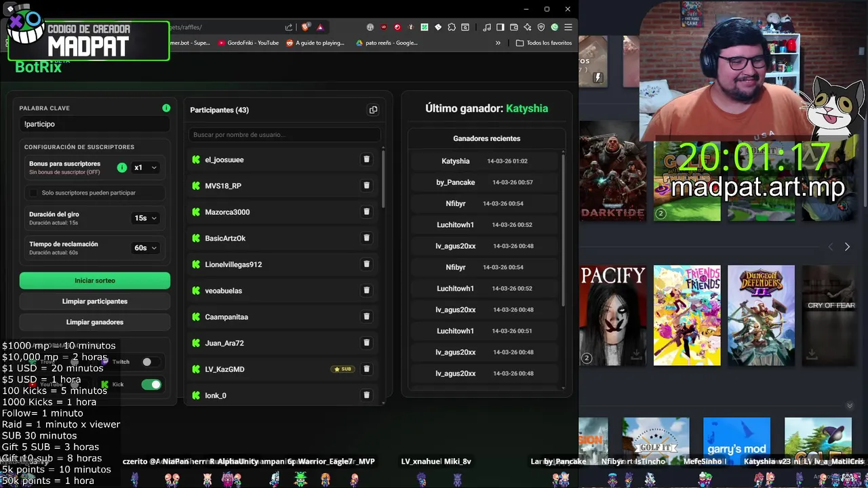Click the by_Pancake 00:57 recent winner row

(486, 182)
